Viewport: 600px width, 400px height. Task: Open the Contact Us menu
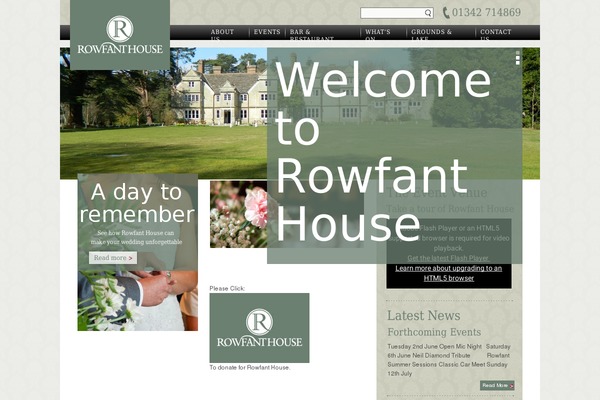(496, 34)
